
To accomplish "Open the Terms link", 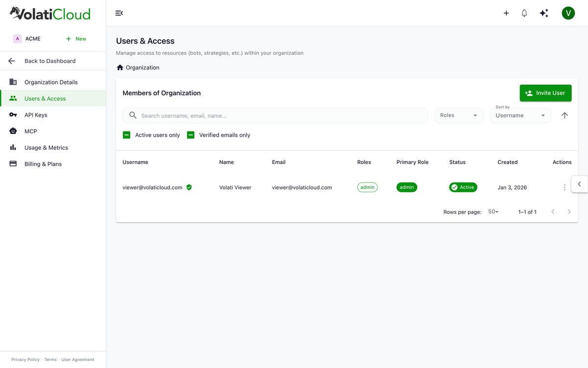I will (x=50, y=360).
